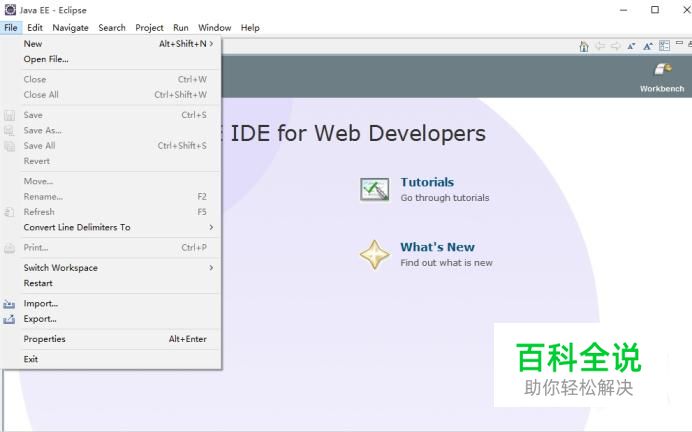Click the Close All menu entry
Screen dimensions: 692x432
click(x=110, y=95)
